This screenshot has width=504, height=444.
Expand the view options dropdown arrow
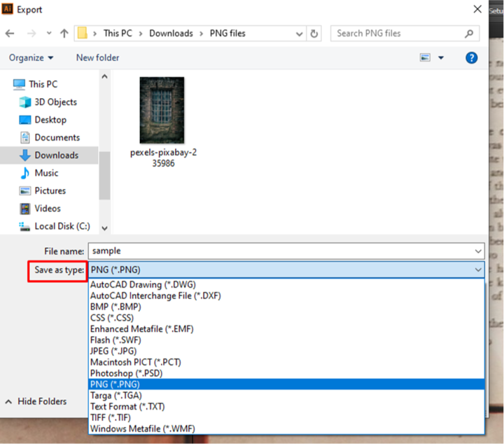441,58
